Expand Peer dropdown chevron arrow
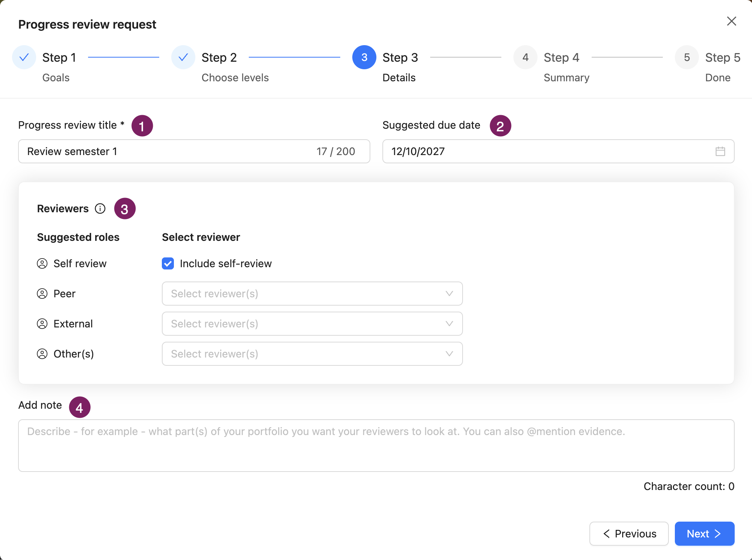The height and width of the screenshot is (560, 752). (449, 294)
